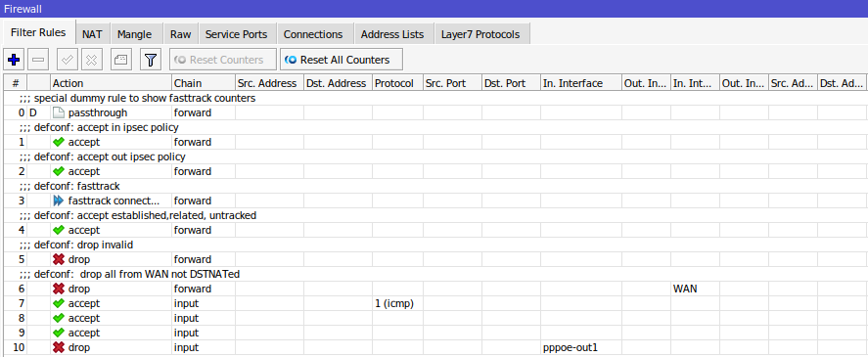Select comment 'defconf: accept in ipsec policy'
Screen dimensions: 868x357
[107, 128]
